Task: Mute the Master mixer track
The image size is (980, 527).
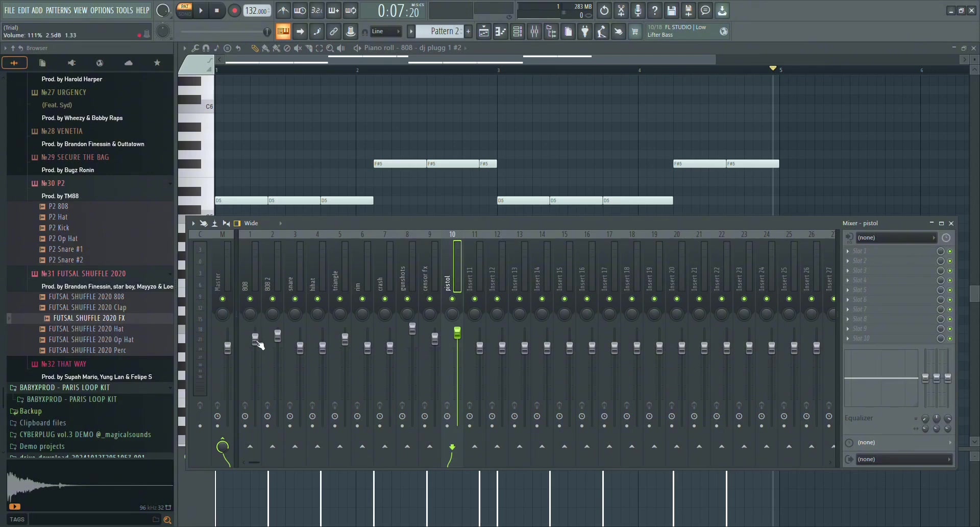Action: coord(223,299)
